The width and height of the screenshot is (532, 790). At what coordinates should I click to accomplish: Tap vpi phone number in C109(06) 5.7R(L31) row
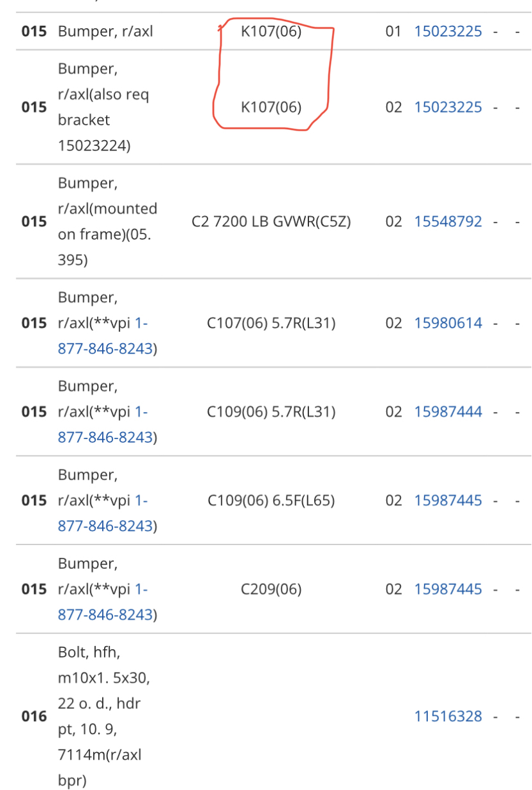click(x=106, y=425)
